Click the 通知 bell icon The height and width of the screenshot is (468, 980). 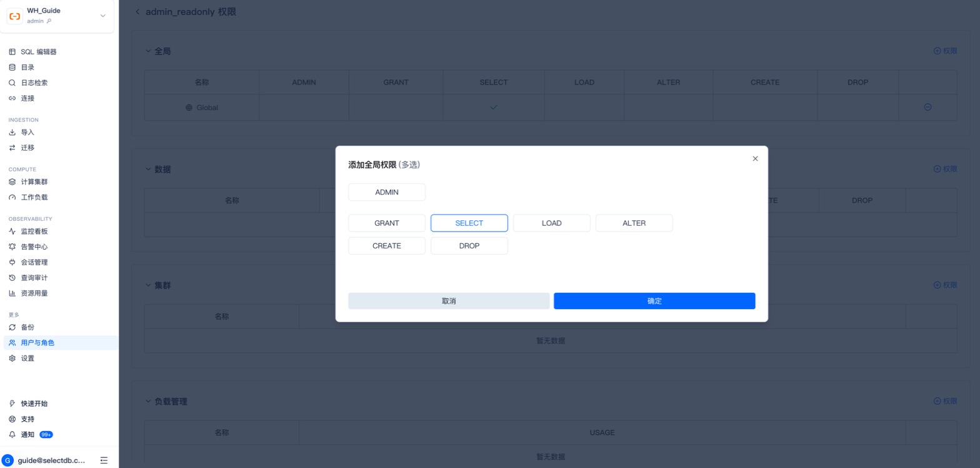pos(12,434)
